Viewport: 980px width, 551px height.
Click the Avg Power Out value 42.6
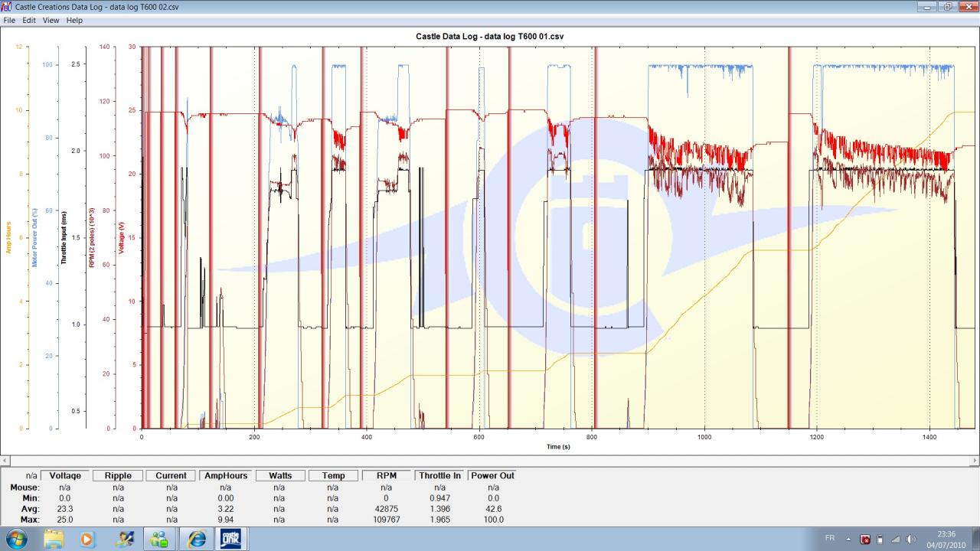pos(493,509)
